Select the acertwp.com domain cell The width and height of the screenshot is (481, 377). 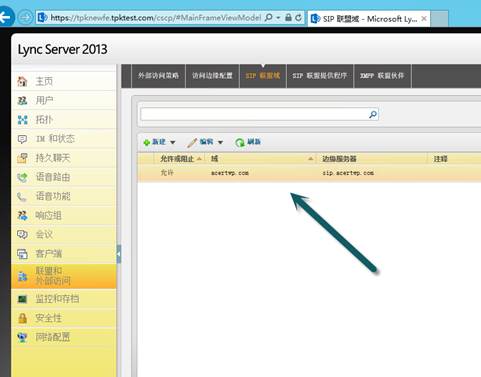tap(230, 173)
